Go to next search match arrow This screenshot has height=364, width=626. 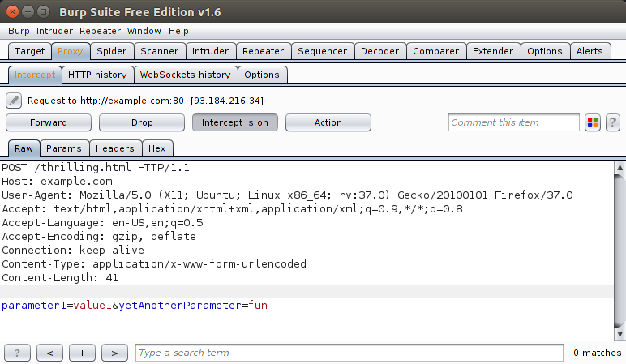click(114, 353)
